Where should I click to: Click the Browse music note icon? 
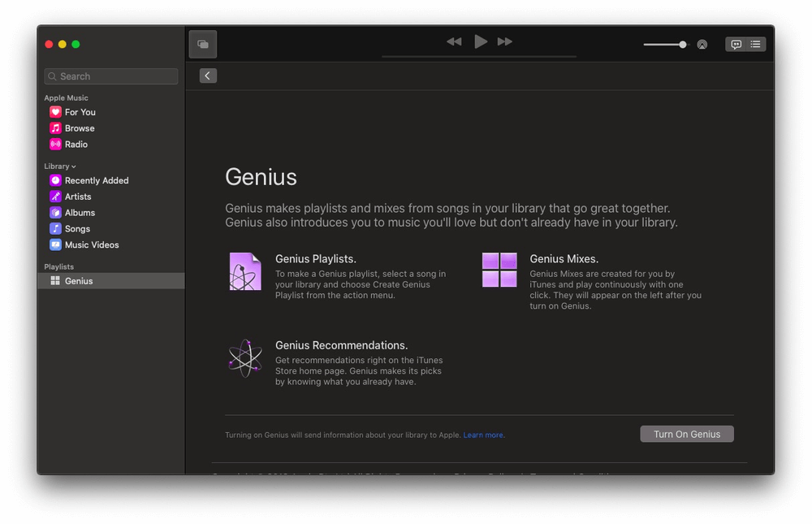pyautogui.click(x=55, y=128)
